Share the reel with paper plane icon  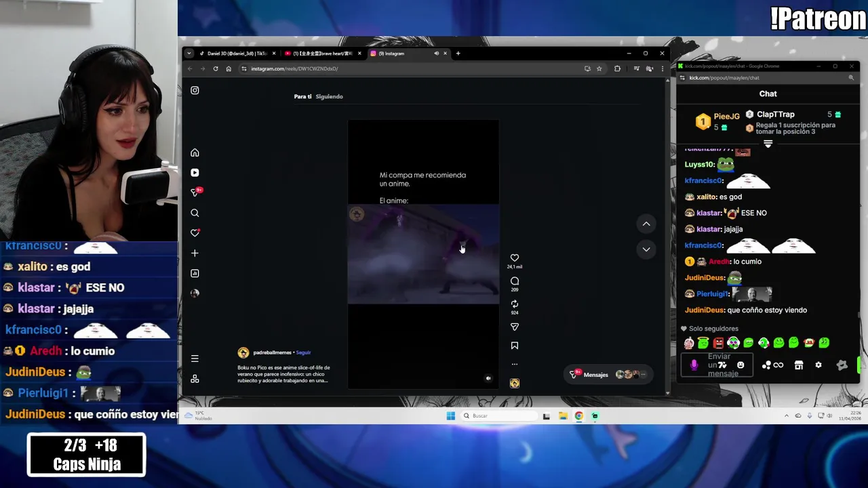(x=515, y=327)
